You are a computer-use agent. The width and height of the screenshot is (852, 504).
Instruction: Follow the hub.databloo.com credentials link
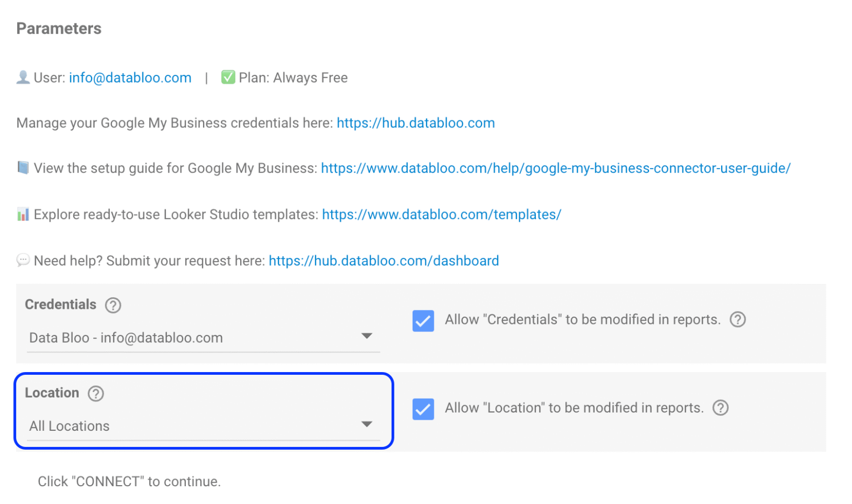(x=416, y=123)
